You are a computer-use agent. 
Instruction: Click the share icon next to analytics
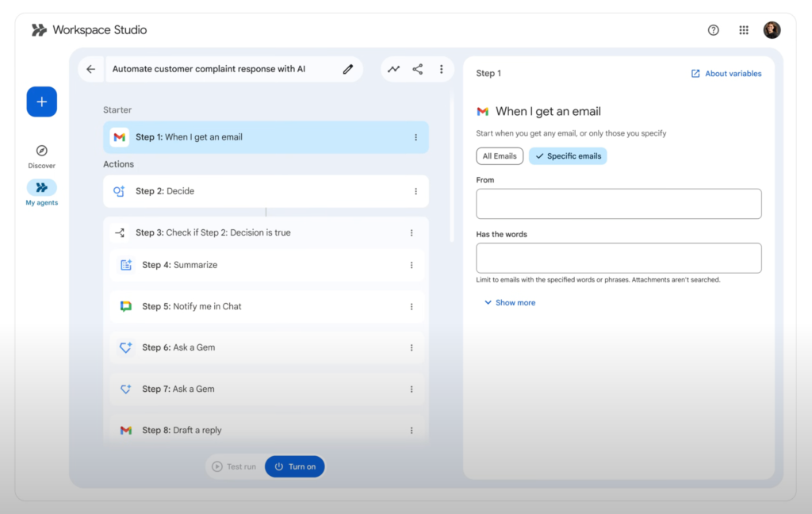coord(417,69)
